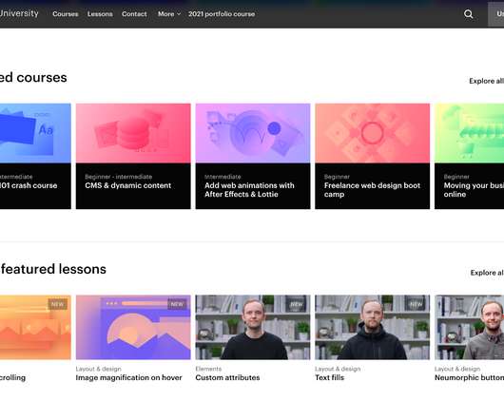Click Explore all next to courses heading

[x=486, y=81]
